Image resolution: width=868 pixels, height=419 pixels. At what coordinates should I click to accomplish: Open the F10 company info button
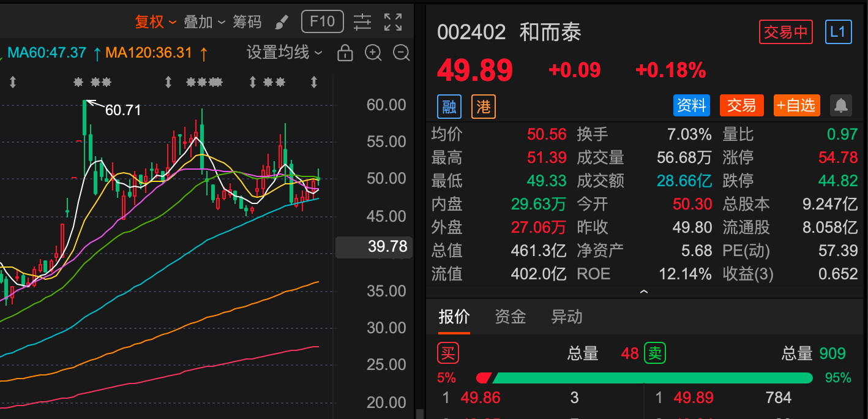click(x=323, y=21)
